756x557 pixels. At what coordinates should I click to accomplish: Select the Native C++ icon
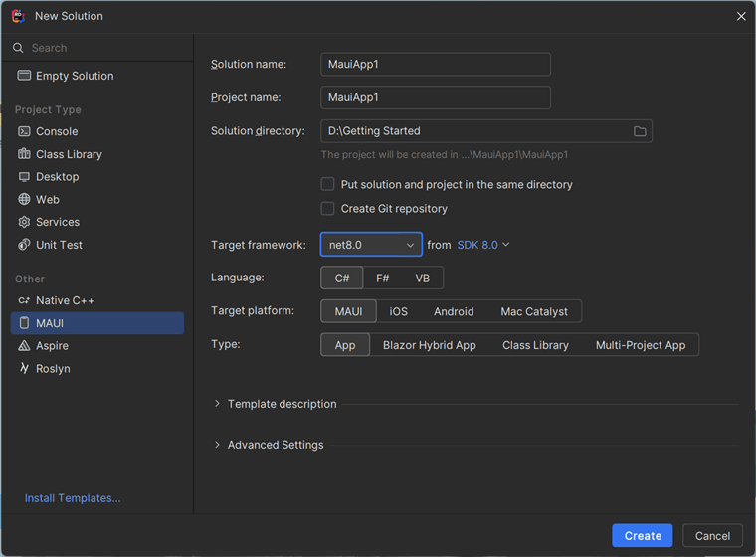click(x=25, y=300)
